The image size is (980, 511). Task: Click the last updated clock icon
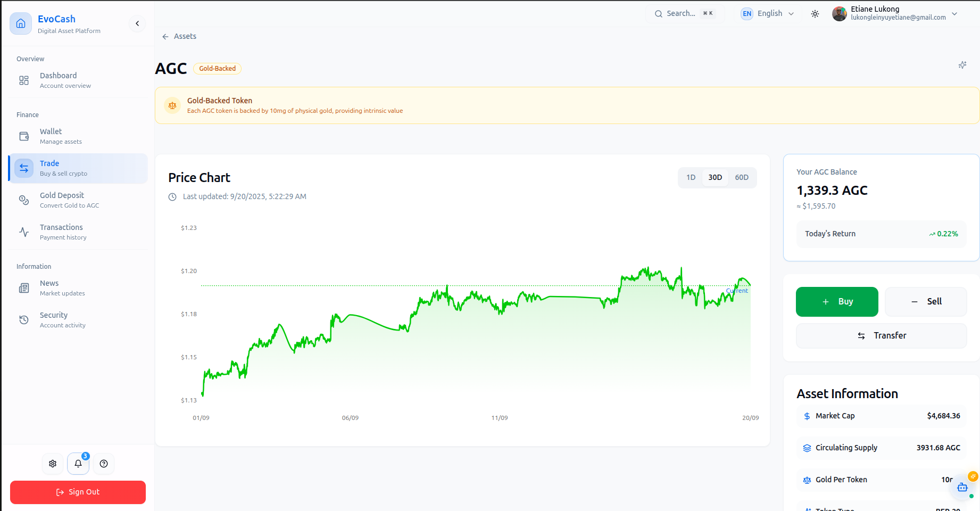(x=172, y=197)
